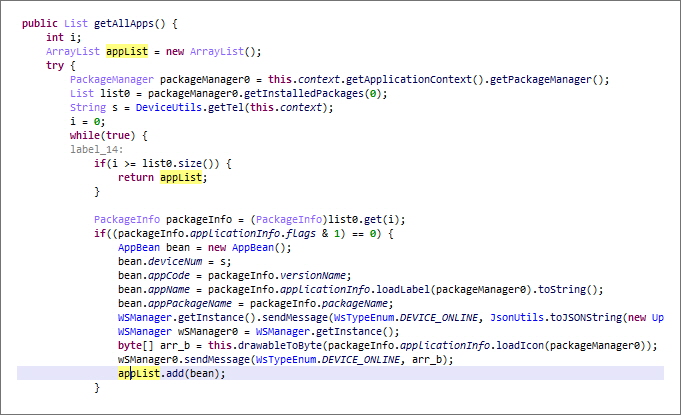Click the 'return appList;' statement
681x415 pixels.
162,177
